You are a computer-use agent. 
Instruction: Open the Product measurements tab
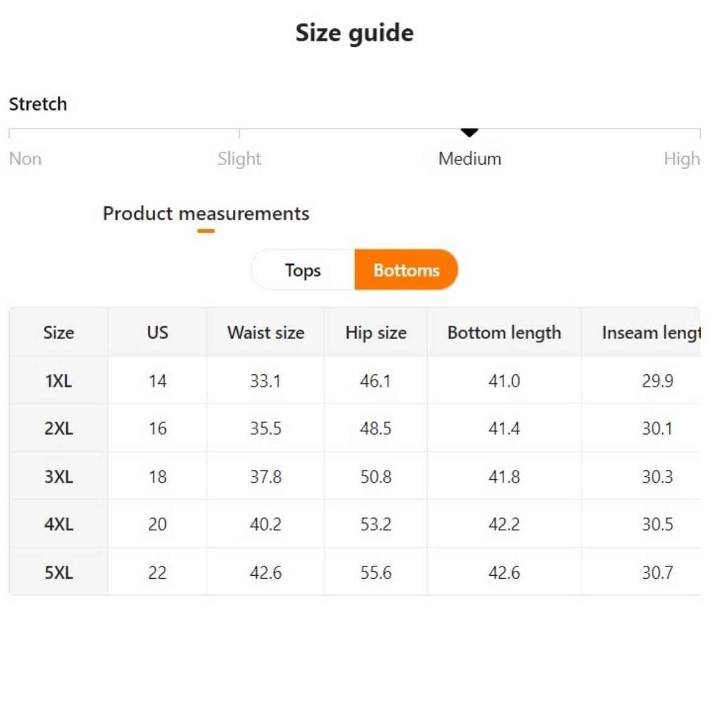pos(206,214)
